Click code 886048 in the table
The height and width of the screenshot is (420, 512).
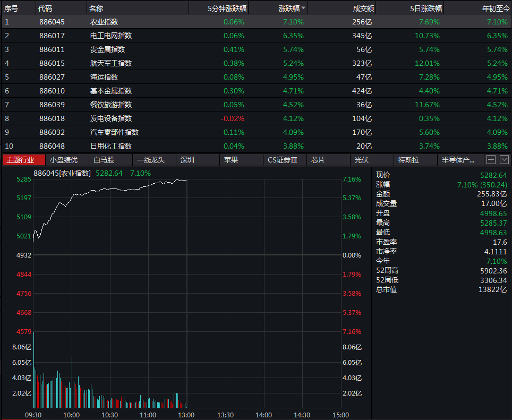(52, 146)
